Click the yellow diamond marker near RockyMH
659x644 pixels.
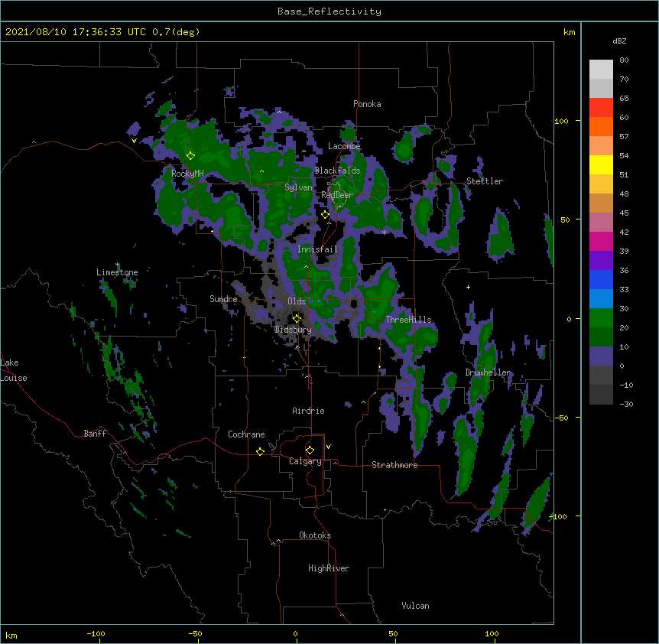[191, 155]
